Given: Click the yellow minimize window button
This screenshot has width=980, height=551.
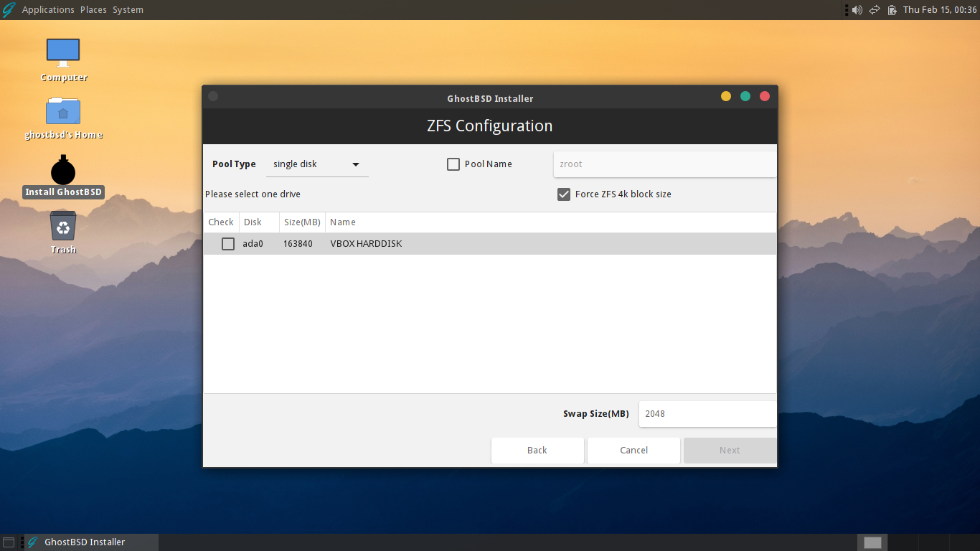Looking at the screenshot, I should point(726,96).
